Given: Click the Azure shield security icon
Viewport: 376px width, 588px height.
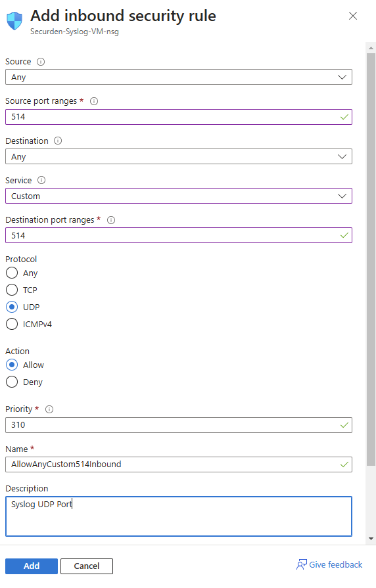Looking at the screenshot, I should click(x=14, y=21).
